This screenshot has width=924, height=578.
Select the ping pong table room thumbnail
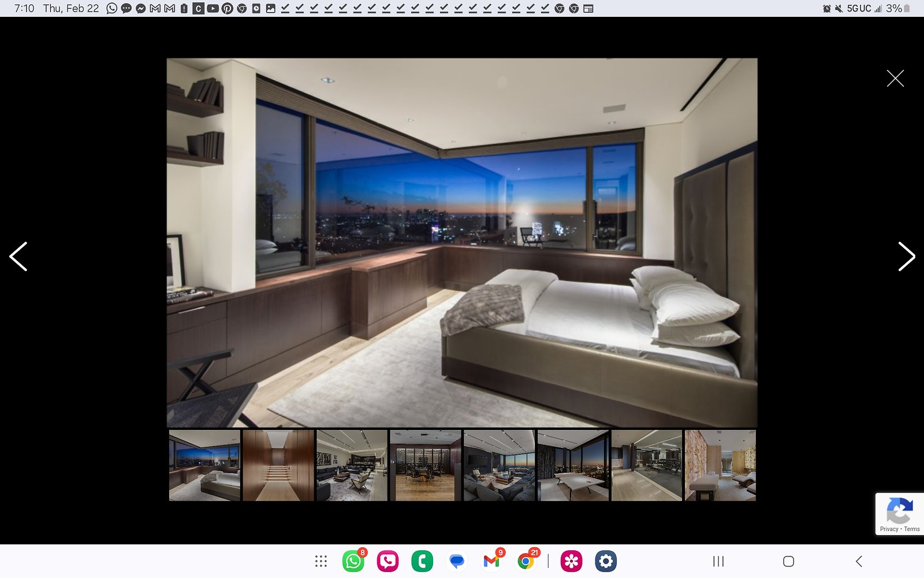[x=573, y=465]
